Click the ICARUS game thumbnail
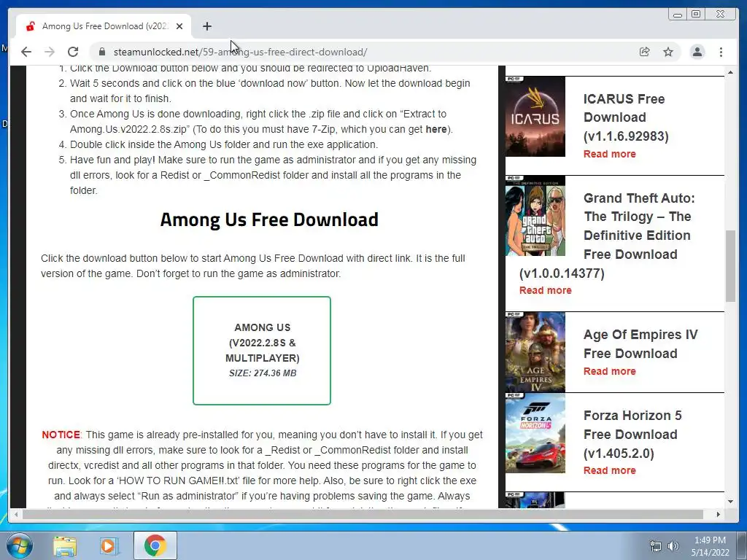Image resolution: width=747 pixels, height=560 pixels. click(535, 116)
